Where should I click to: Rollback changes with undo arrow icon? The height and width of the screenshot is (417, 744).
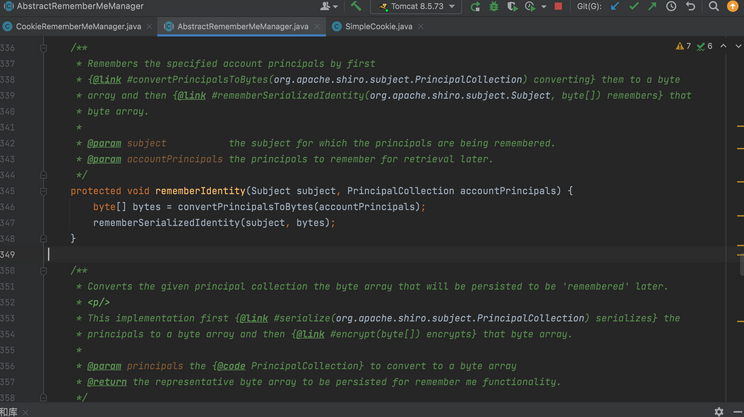tap(690, 6)
